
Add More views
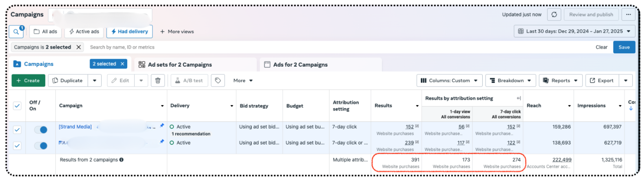tap(177, 32)
